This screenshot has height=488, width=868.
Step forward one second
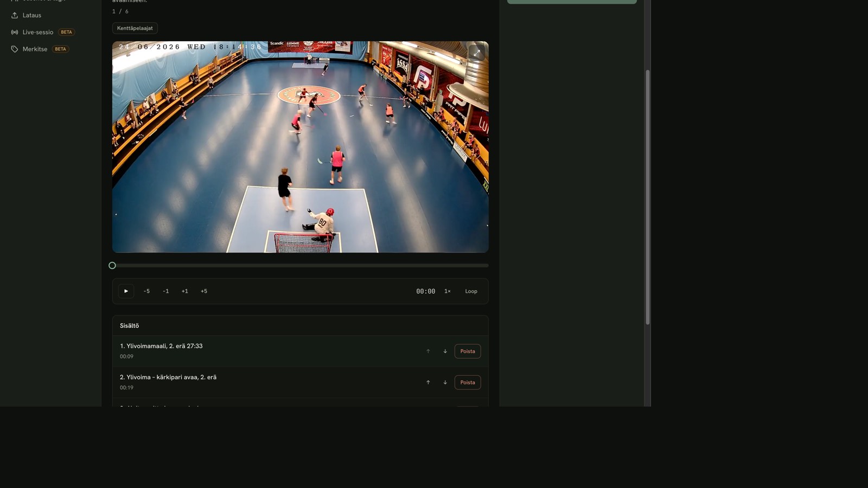[x=185, y=291]
